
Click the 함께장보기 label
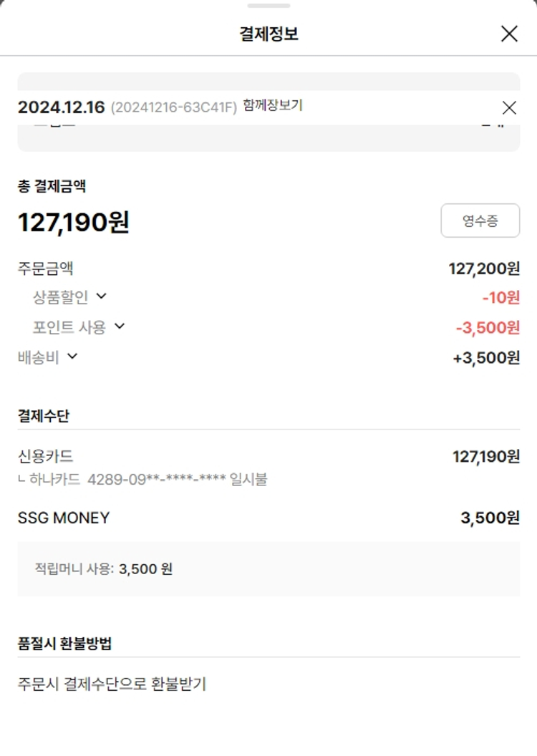273,106
